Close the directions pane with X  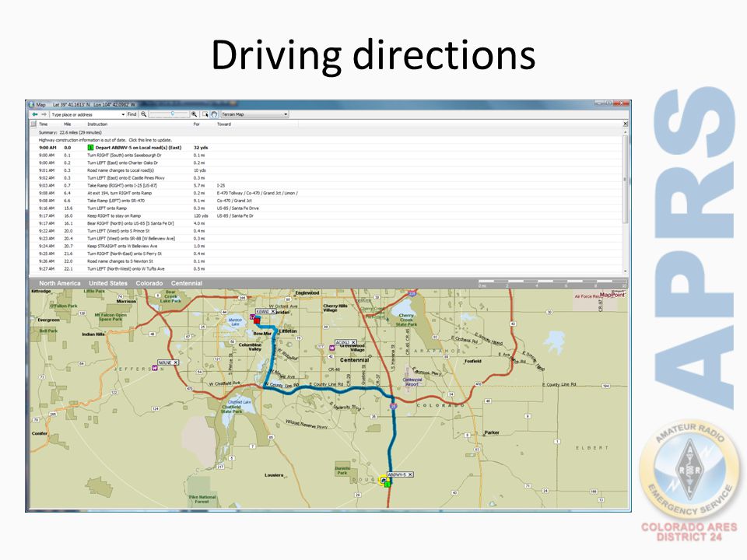click(626, 124)
